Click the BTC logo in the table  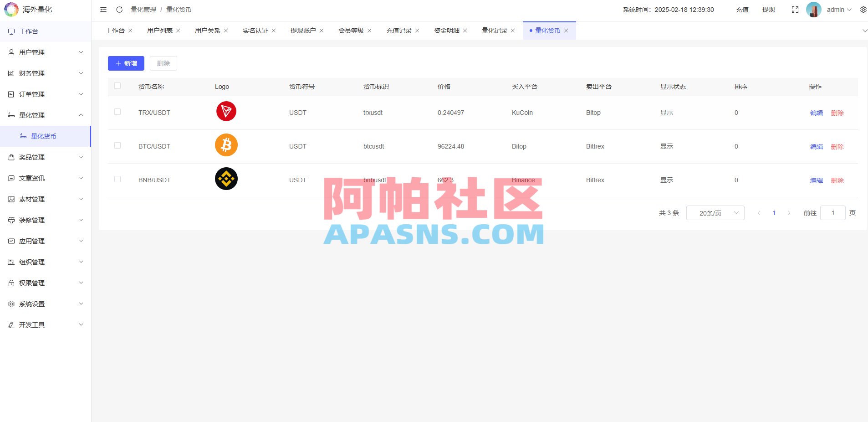[x=226, y=145]
